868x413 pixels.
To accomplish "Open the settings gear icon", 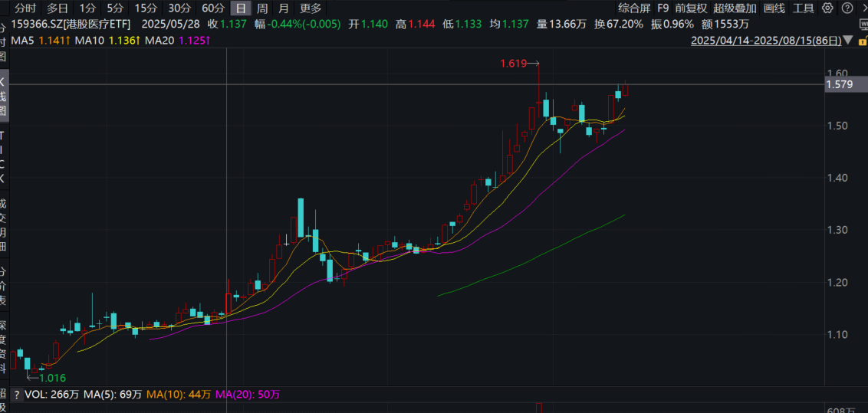I will (x=827, y=8).
